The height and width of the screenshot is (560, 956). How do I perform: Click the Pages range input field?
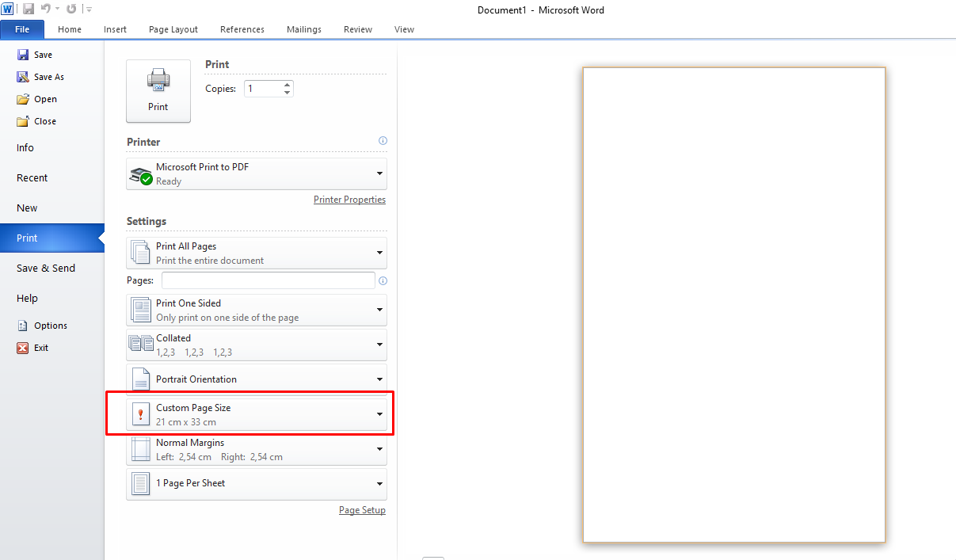269,280
